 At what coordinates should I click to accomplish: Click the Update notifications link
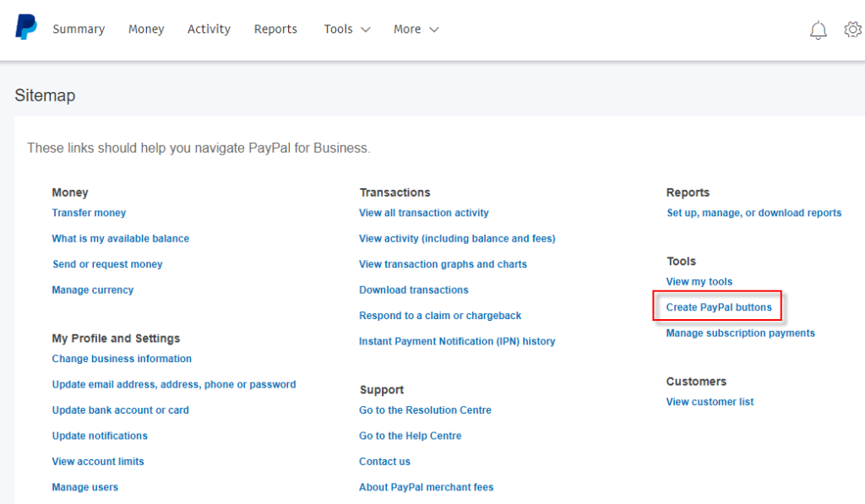[100, 436]
